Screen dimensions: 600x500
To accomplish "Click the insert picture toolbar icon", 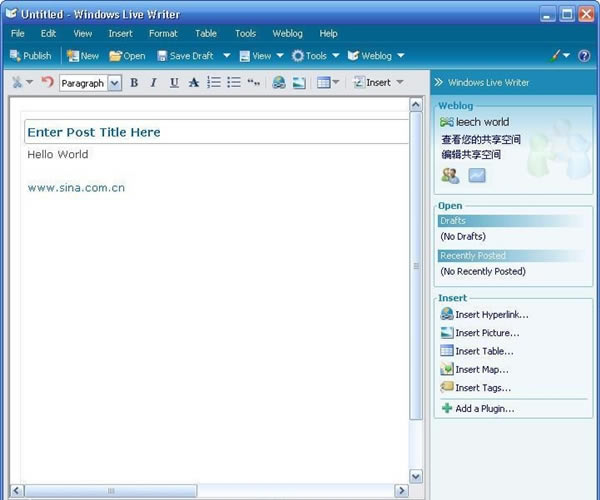I will click(298, 83).
